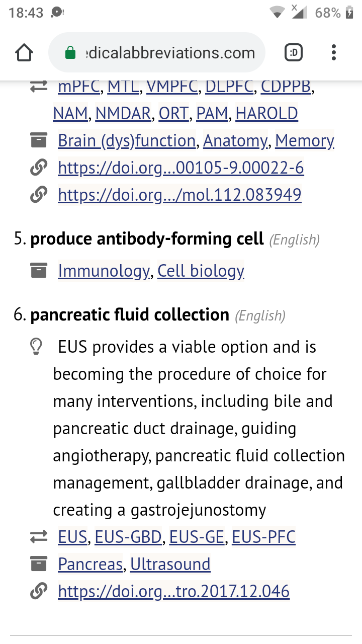Tap chain link icon beside tro.2017.12.046
Image resolution: width=362 pixels, height=644 pixels.
click(38, 591)
